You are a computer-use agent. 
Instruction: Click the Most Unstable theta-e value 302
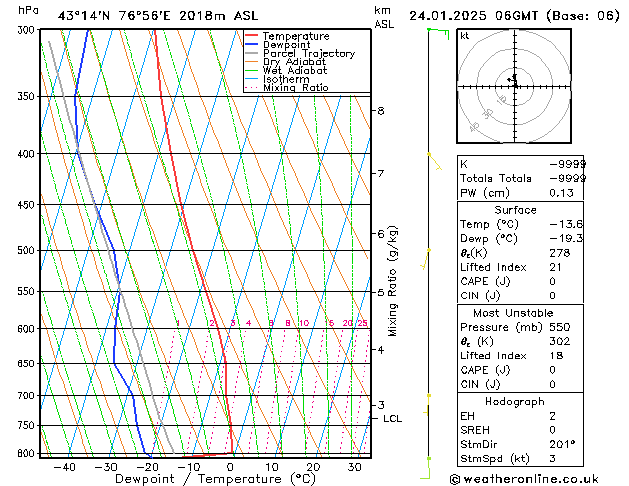[x=560, y=341]
